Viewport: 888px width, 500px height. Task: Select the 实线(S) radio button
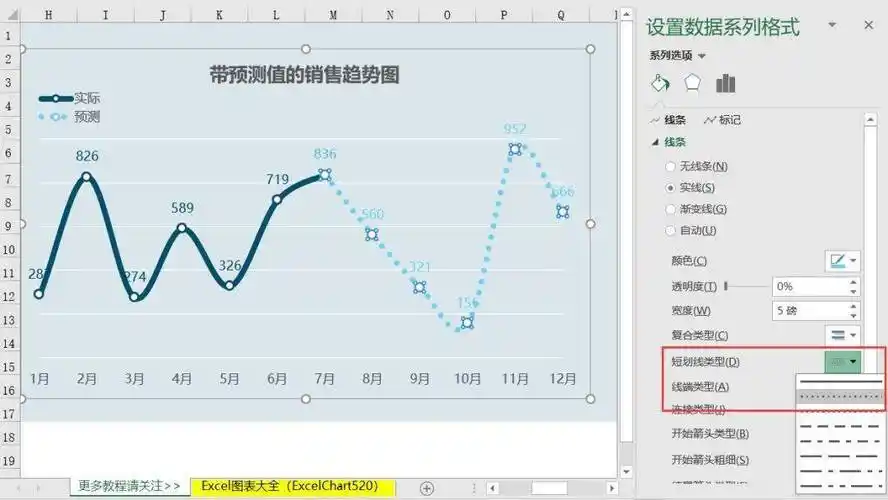pyautogui.click(x=671, y=188)
